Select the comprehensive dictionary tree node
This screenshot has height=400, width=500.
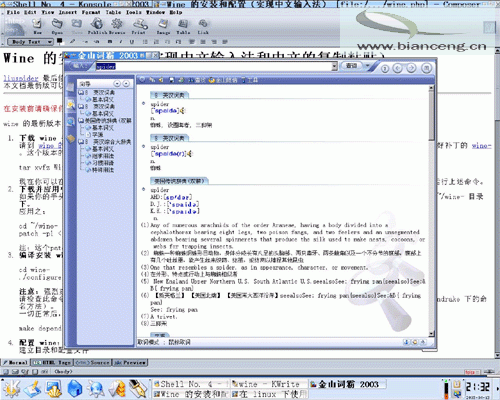(105, 142)
